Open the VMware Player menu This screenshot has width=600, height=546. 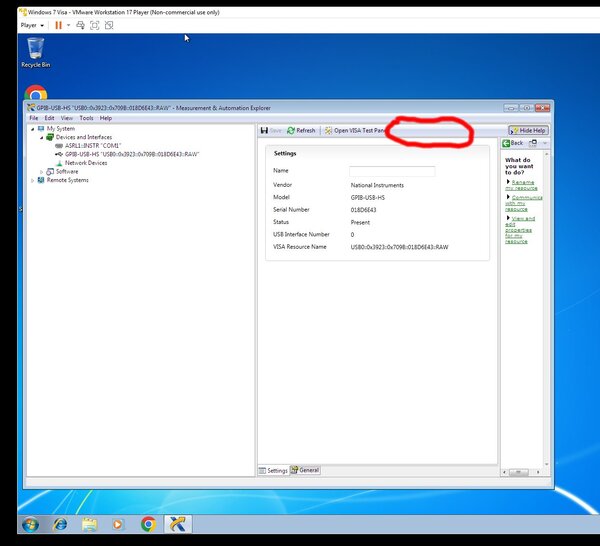32,25
